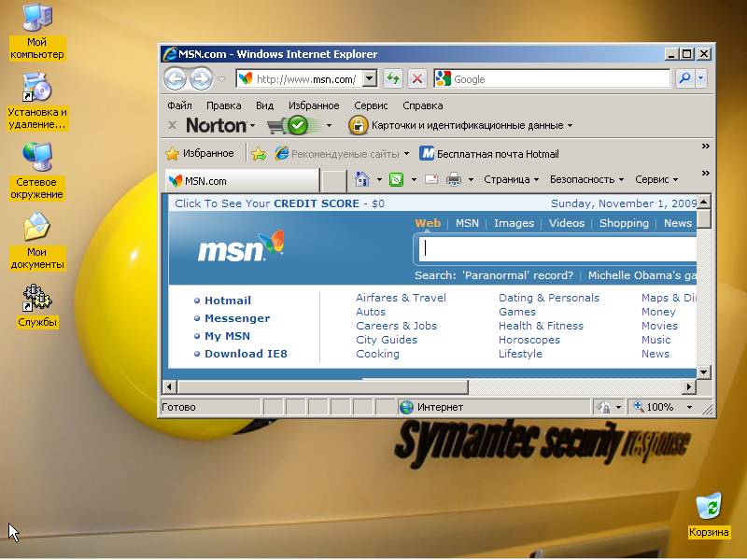Image resolution: width=747 pixels, height=560 pixels.
Task: Open Мой компьютер desktop icon
Action: pos(37,32)
